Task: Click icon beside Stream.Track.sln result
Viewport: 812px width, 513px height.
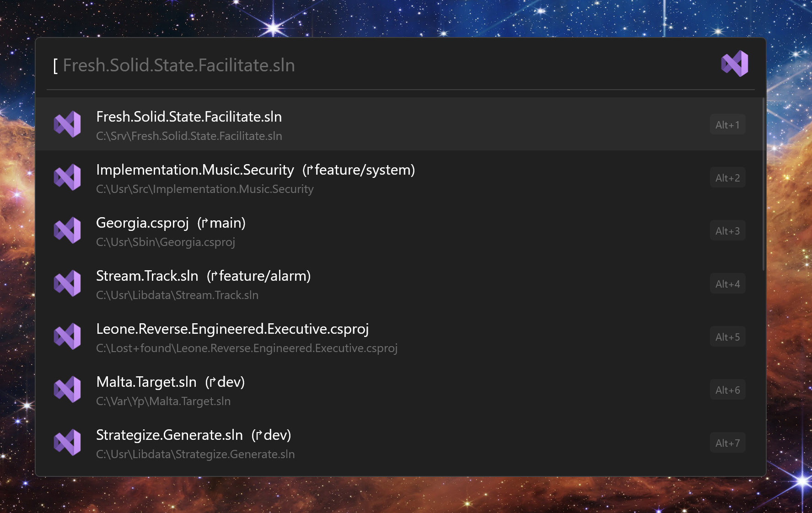Action: coord(67,283)
